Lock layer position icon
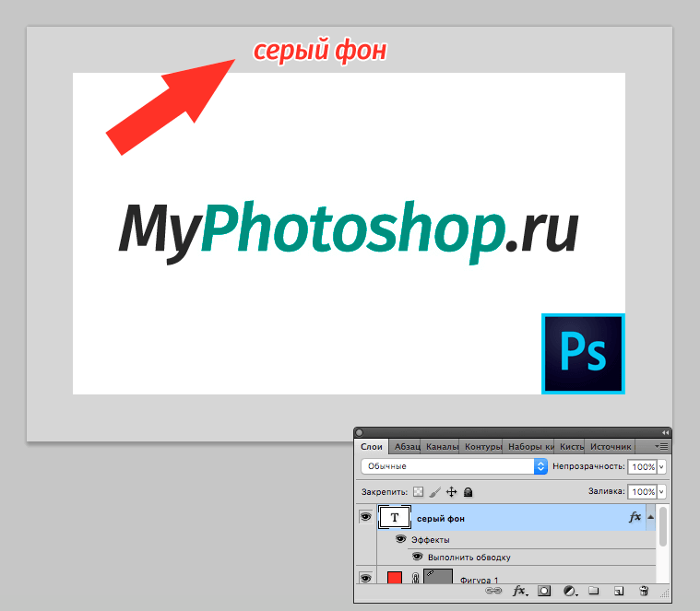 tap(451, 493)
